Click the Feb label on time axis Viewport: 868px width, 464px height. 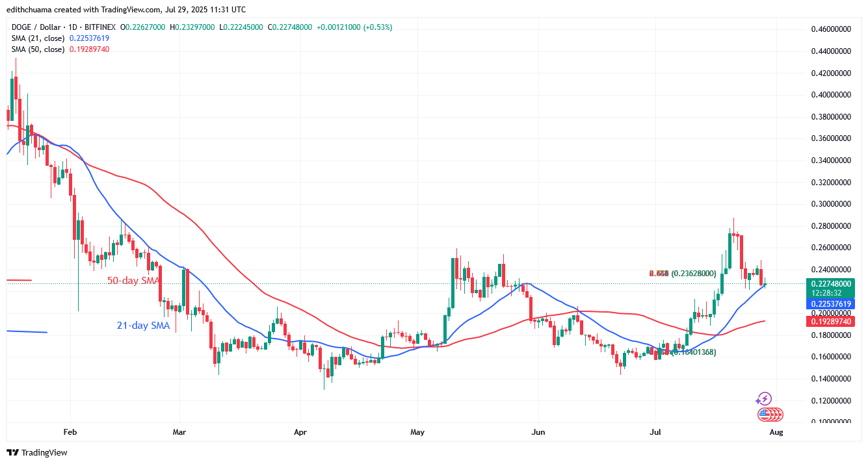pyautogui.click(x=70, y=432)
